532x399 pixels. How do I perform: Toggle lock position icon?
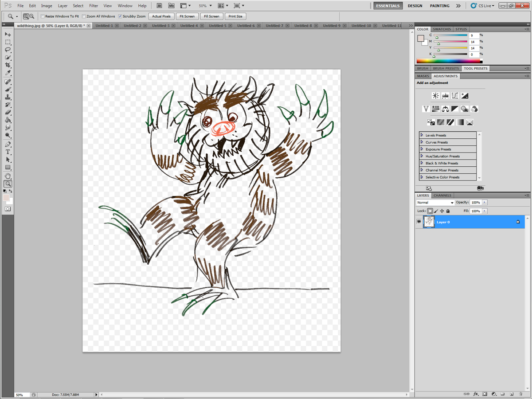442,211
